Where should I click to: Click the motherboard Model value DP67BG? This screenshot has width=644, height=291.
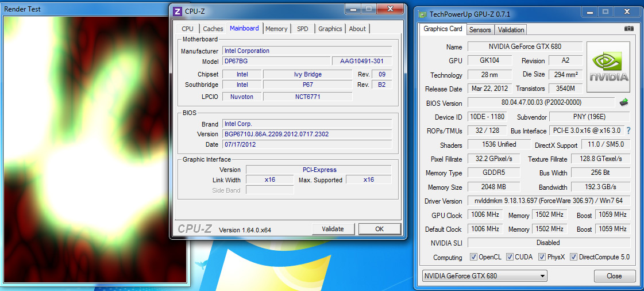(276, 61)
